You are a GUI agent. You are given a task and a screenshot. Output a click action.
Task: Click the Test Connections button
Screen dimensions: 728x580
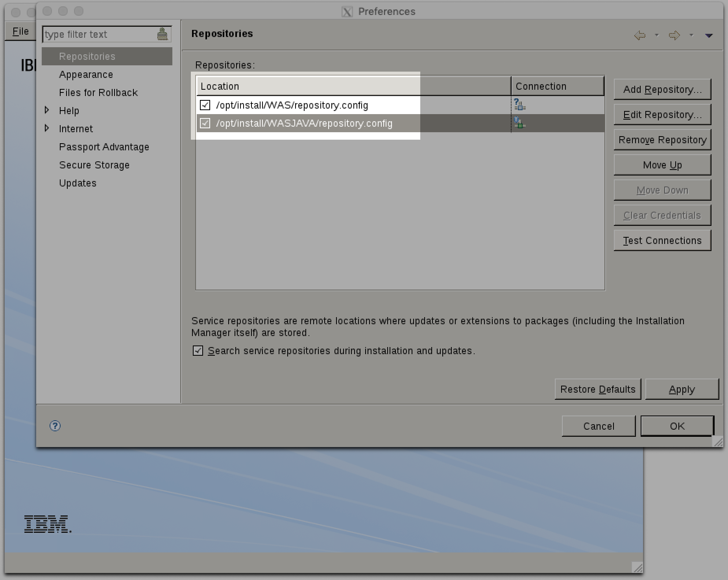tap(662, 240)
